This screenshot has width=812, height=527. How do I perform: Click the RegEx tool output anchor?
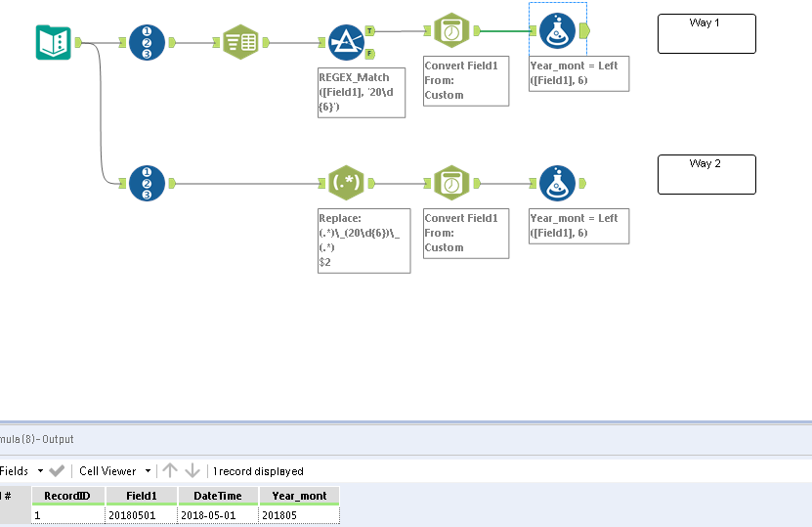(x=371, y=183)
